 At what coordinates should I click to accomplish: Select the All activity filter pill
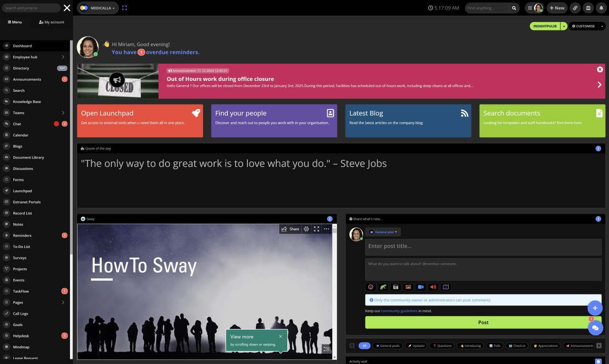[x=364, y=345]
